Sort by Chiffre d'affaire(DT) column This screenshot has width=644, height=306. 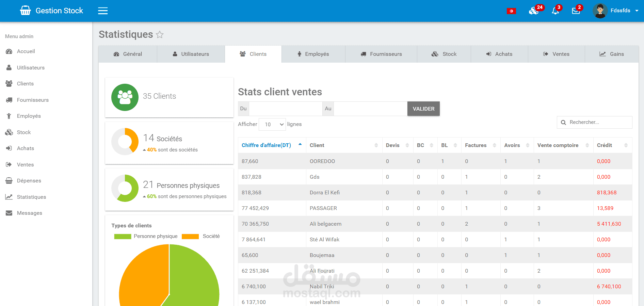pyautogui.click(x=272, y=145)
